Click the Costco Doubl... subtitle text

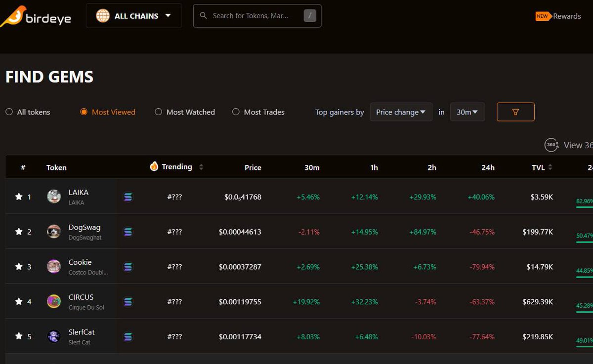point(88,273)
